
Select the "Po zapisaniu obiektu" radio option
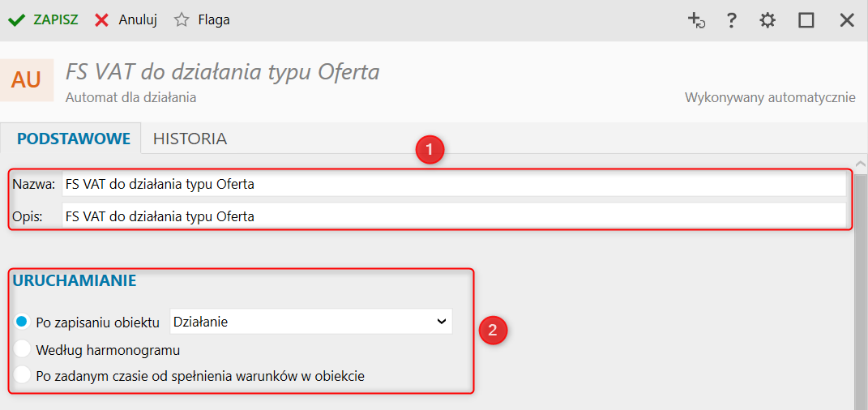23,322
